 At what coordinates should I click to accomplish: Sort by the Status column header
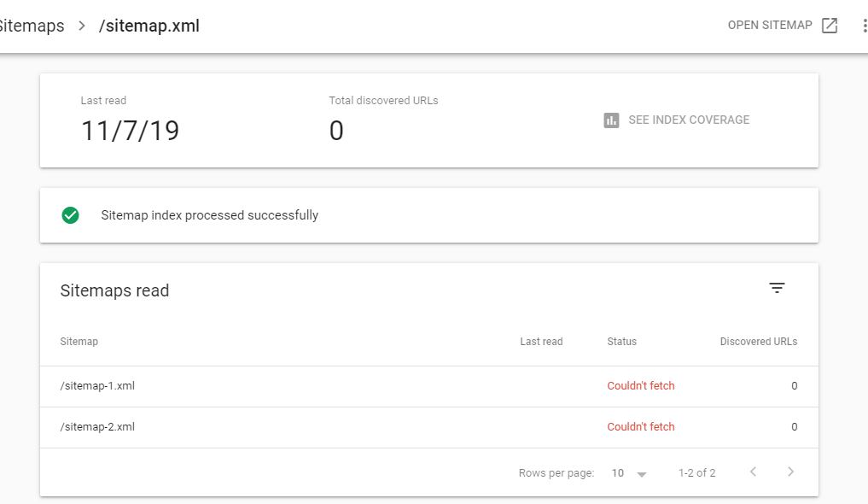pyautogui.click(x=621, y=342)
